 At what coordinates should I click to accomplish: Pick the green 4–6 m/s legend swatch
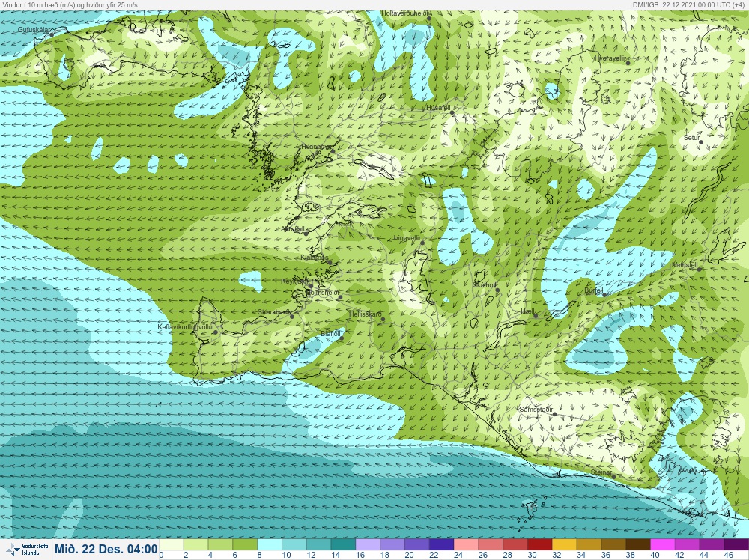pos(220,545)
